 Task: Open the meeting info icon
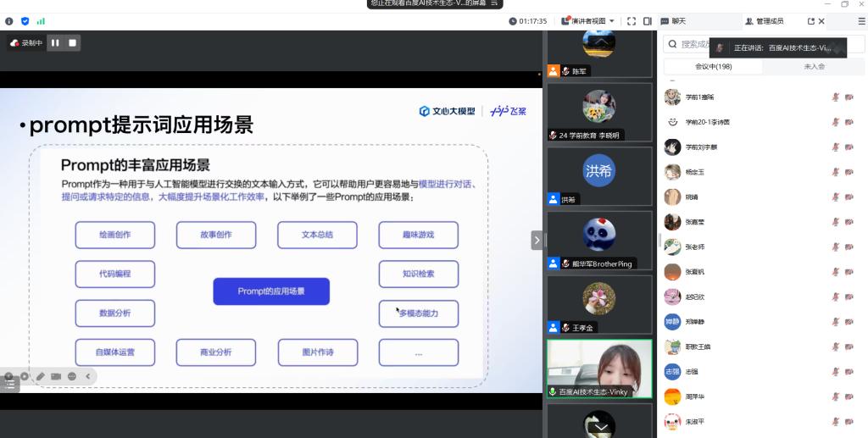pos(9,21)
